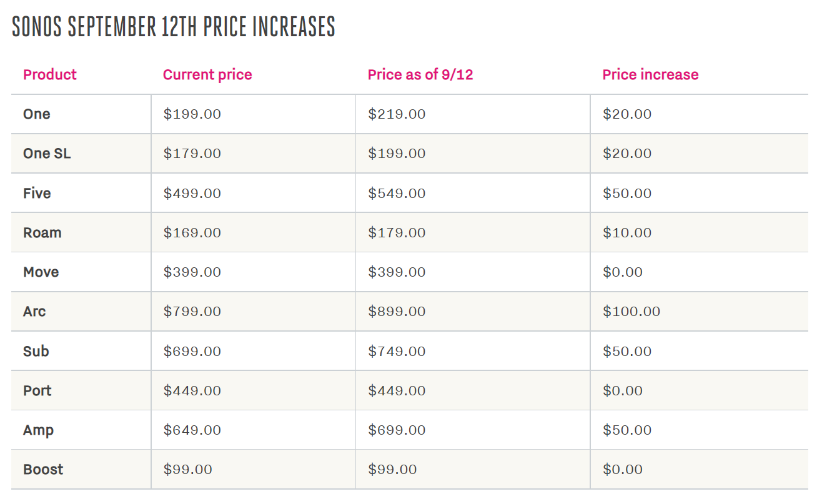Click the Sub product name cell

tap(36, 351)
